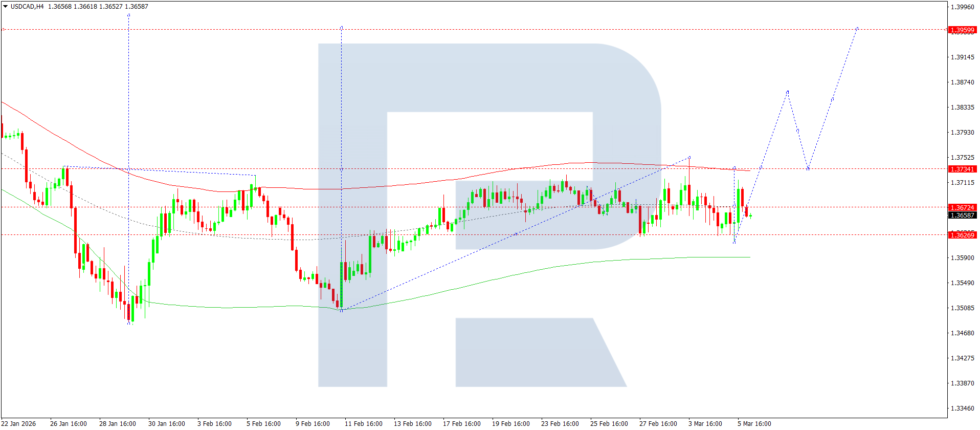Click the forecast line endpoint at 1.39599 level

click(x=857, y=29)
